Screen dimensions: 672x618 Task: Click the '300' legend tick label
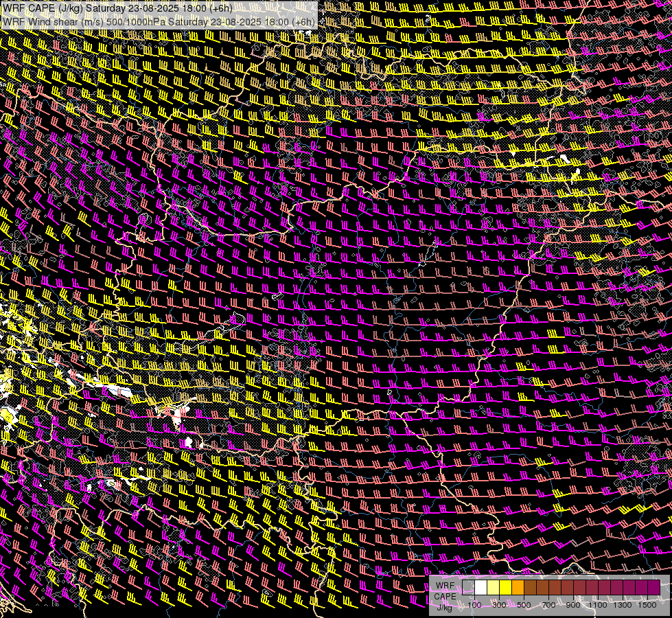[499, 605]
